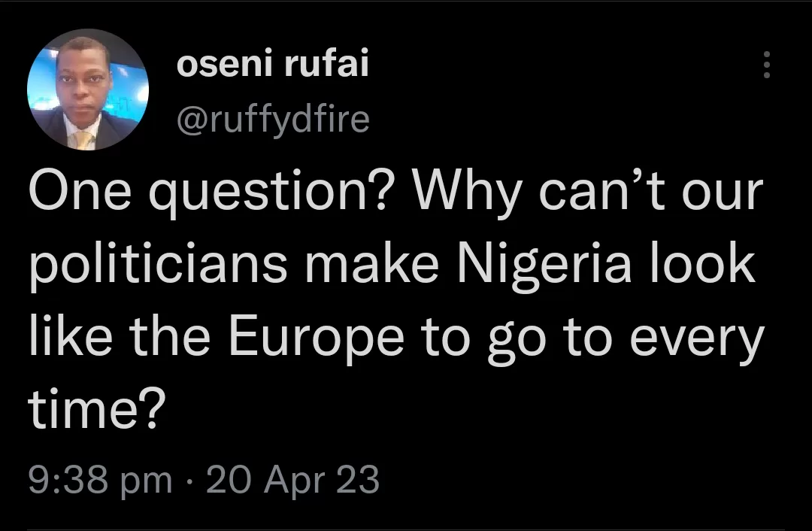Open account options via the vertical ellipsis
Viewport: 812px width, 531px height.
(767, 66)
